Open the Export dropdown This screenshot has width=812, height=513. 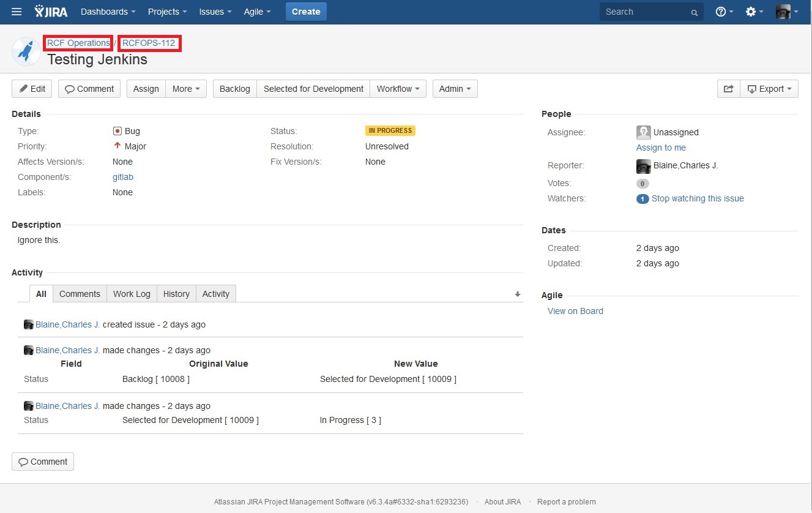click(769, 89)
